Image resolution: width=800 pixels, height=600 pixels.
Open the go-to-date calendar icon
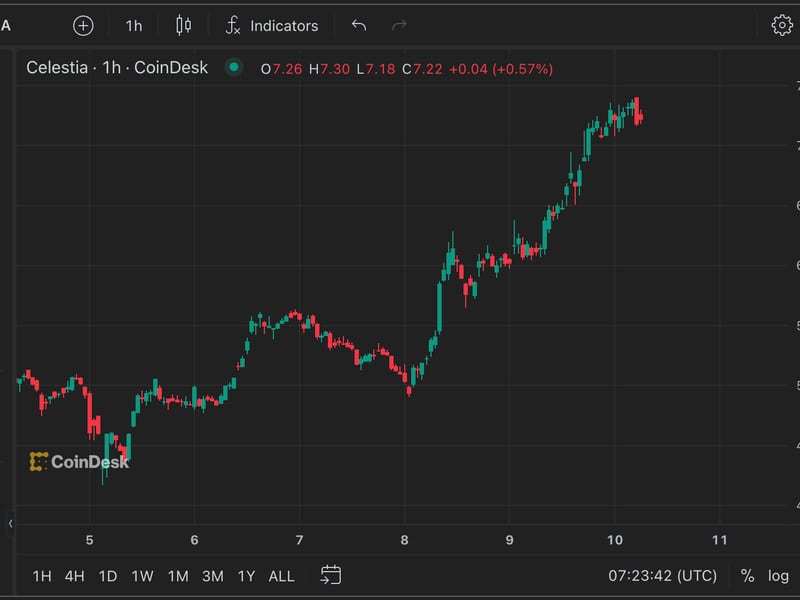pyautogui.click(x=330, y=576)
